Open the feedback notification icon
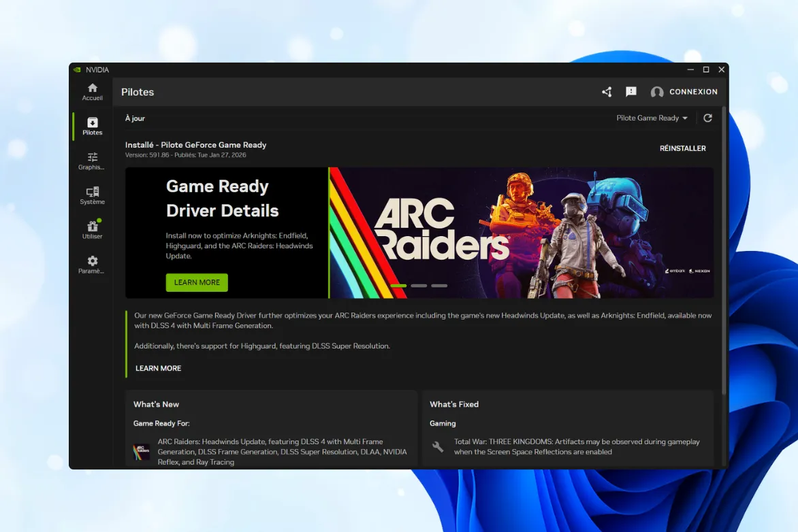 point(631,92)
